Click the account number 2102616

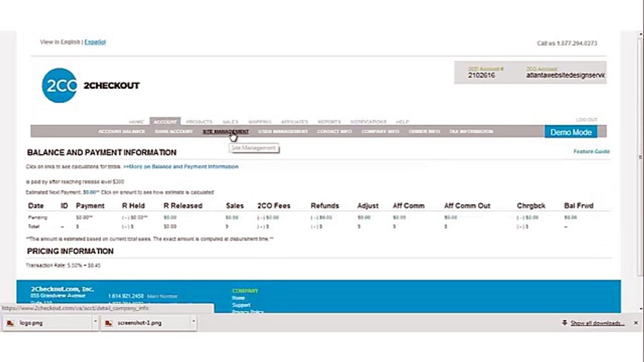(481, 75)
